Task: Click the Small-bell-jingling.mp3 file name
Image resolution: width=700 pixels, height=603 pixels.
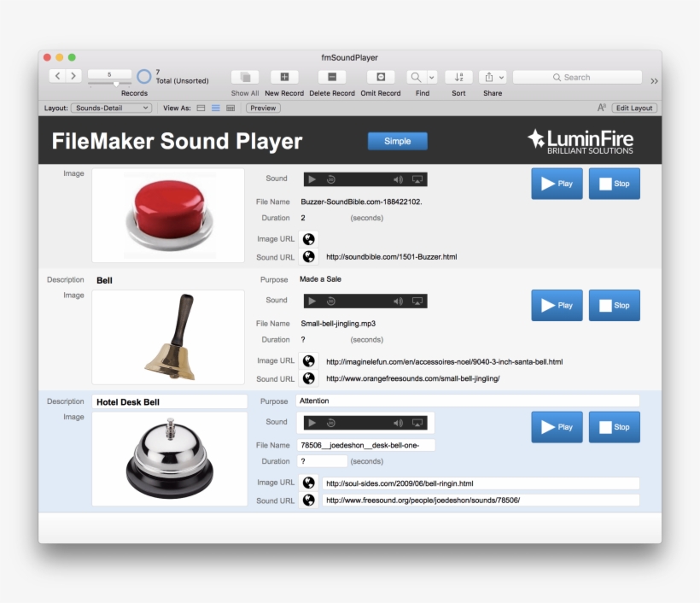Action: coord(338,324)
